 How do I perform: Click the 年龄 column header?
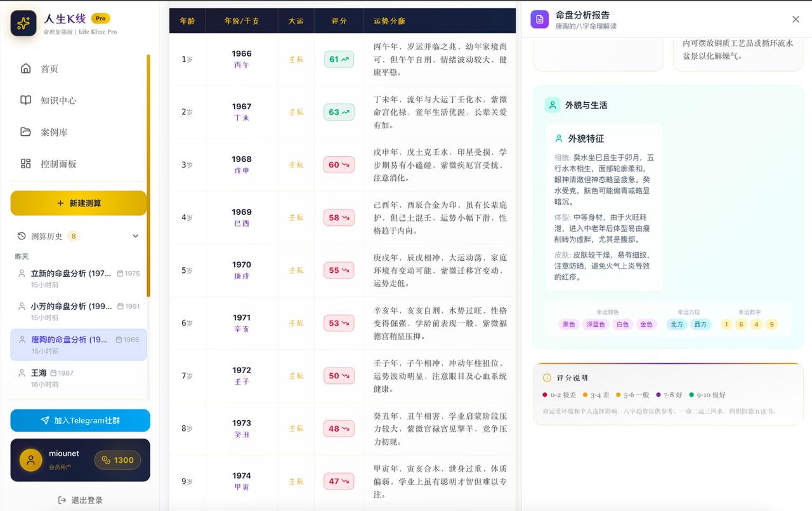pyautogui.click(x=187, y=20)
